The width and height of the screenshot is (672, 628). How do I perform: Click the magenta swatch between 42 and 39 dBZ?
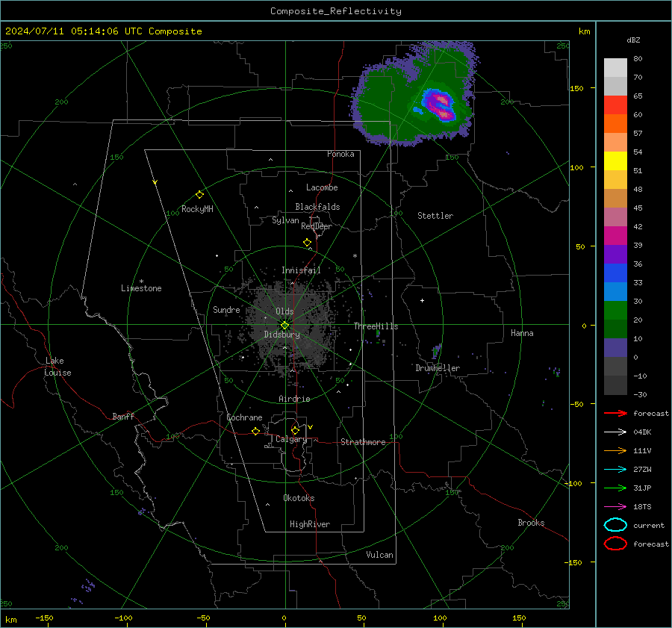[615, 236]
